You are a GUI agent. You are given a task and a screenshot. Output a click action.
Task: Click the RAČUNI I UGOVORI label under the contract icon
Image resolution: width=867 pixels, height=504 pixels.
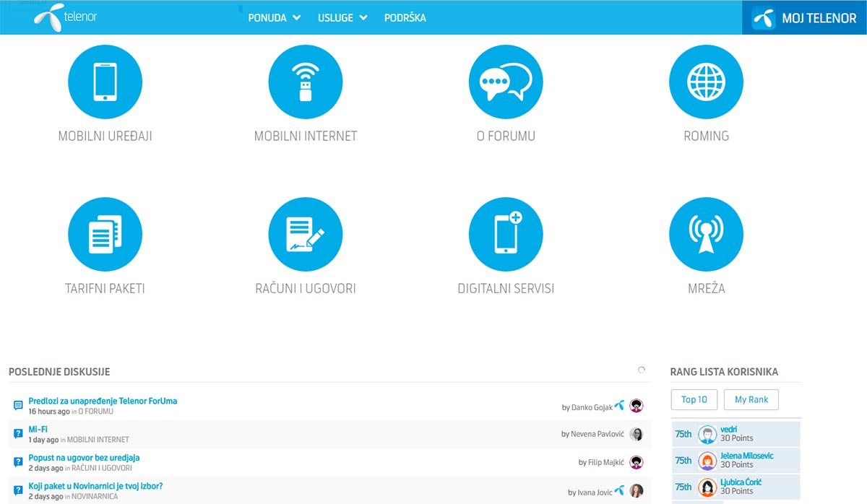306,288
